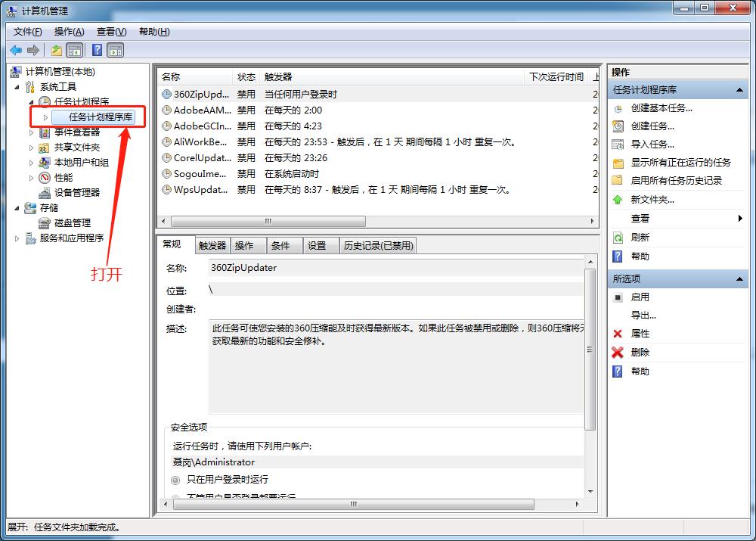The image size is (756, 541).
Task: Select the SogouIme... task row
Action: 377,174
